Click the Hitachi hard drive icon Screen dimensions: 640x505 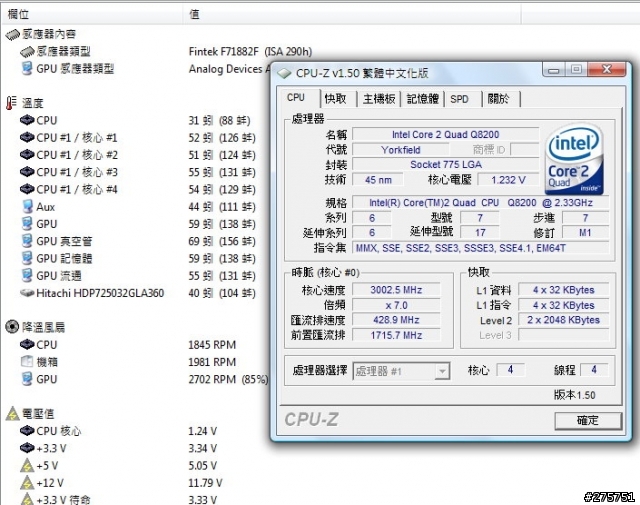click(x=27, y=293)
